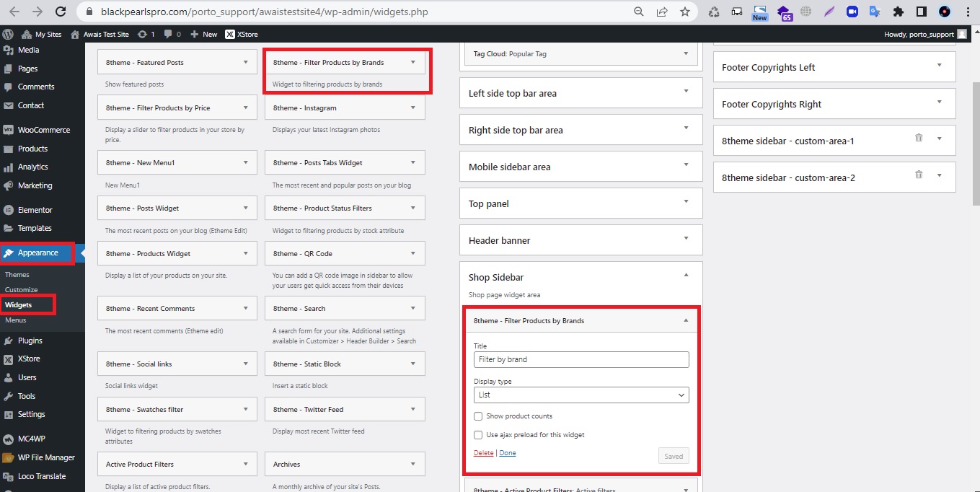Enable Use ajax preload checkbox
The height and width of the screenshot is (492, 980).
click(x=478, y=435)
